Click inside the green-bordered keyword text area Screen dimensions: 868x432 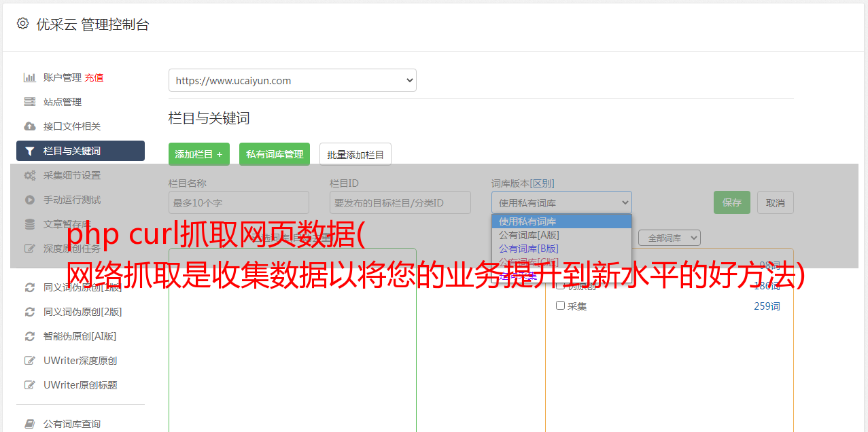pos(292,340)
